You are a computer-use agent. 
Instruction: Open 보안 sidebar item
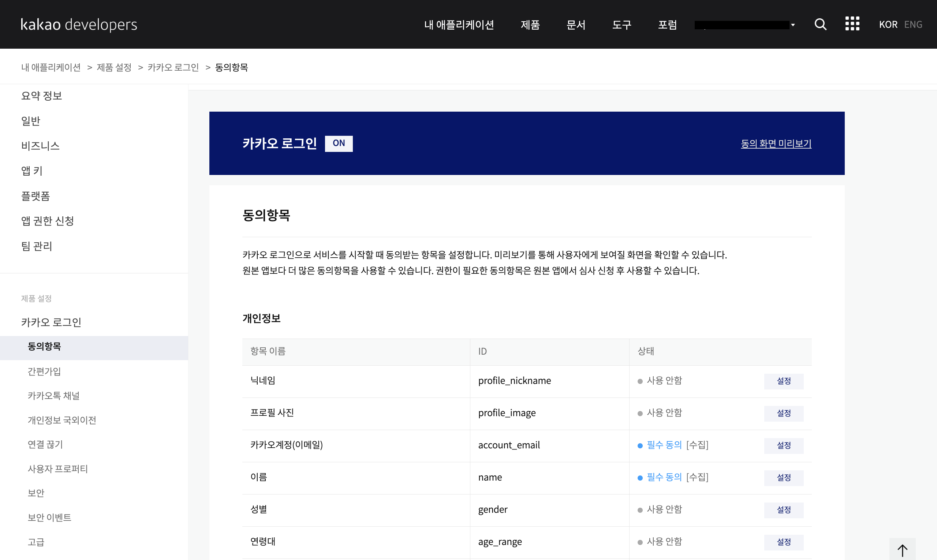pos(36,493)
